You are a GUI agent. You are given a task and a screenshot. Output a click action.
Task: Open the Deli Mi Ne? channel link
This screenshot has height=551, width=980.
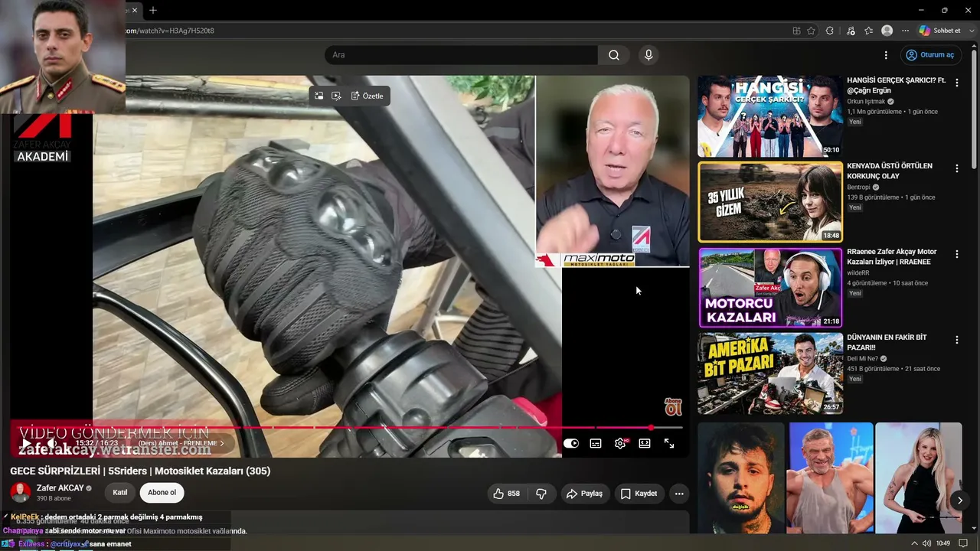click(863, 358)
